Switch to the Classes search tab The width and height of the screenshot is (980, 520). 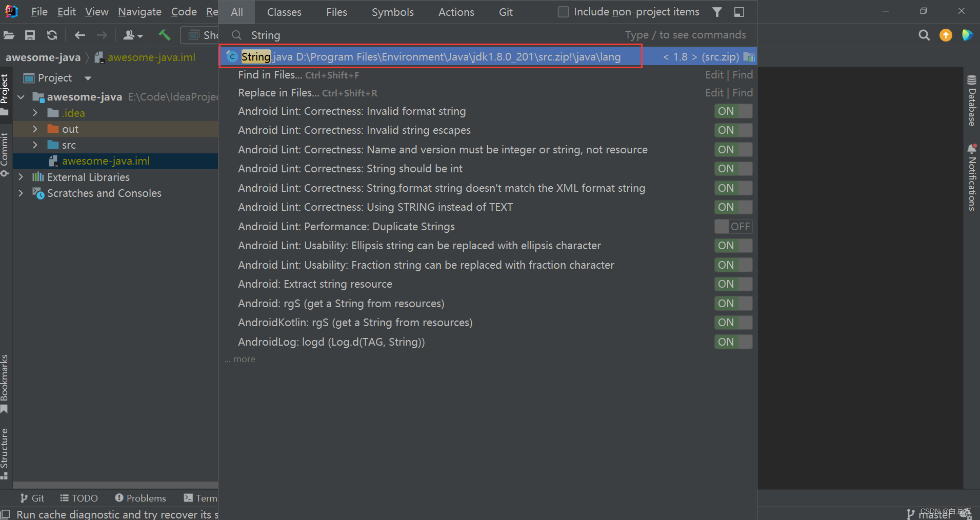(284, 12)
